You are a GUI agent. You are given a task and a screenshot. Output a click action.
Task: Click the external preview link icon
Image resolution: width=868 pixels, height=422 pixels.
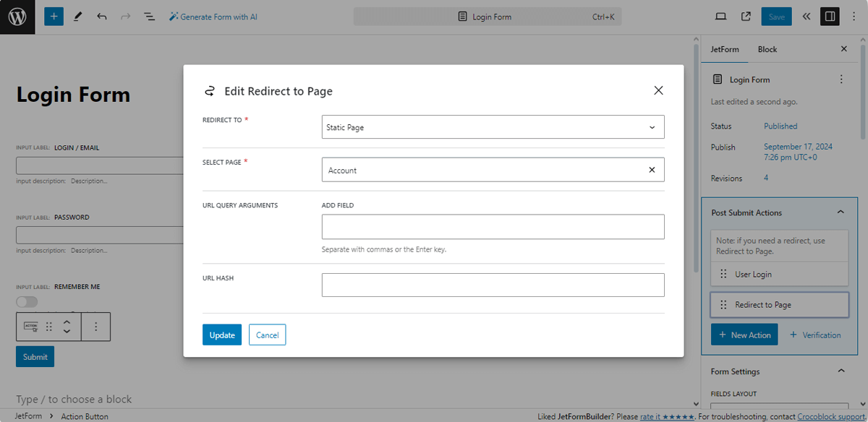[x=746, y=15]
